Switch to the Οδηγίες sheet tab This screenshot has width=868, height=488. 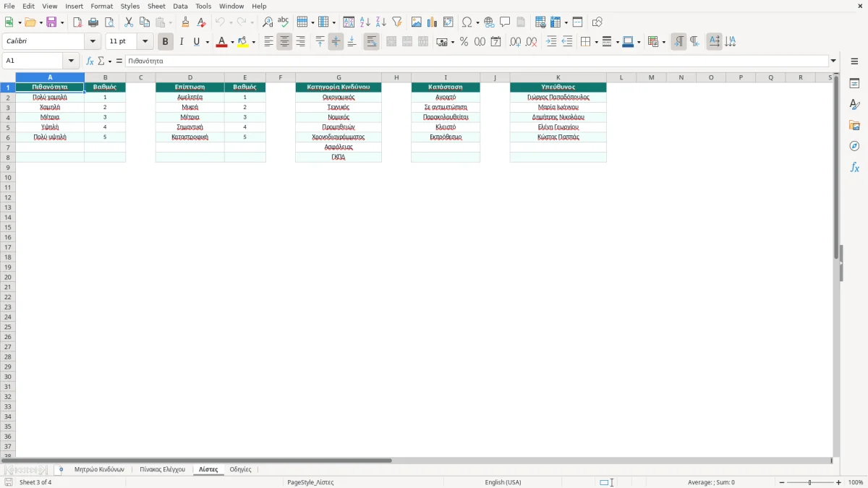[240, 470]
